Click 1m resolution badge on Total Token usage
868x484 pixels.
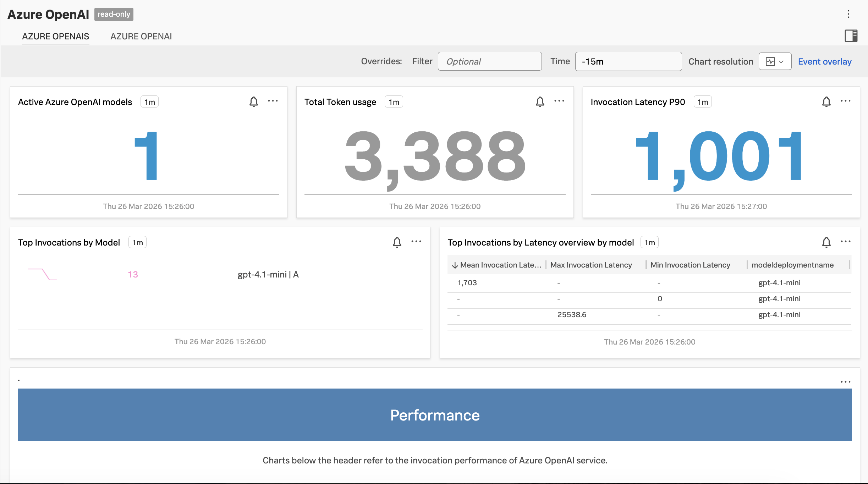[x=394, y=102]
